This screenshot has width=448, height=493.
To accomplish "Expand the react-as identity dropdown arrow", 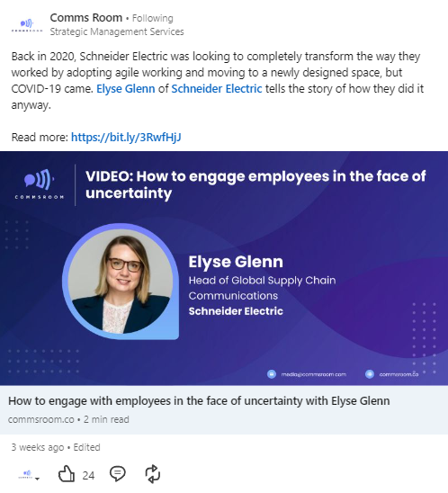I will point(38,479).
